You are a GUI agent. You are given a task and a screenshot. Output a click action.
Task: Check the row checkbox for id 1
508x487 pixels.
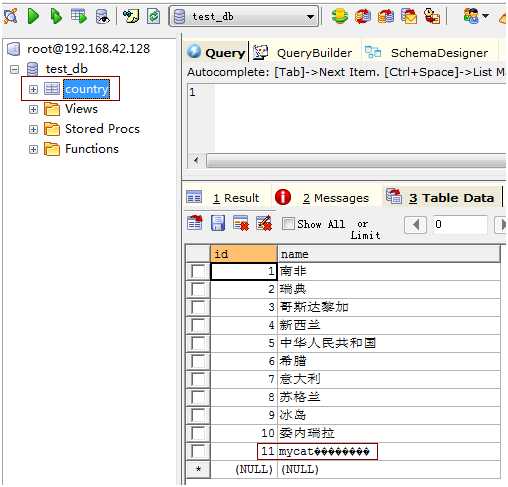click(198, 271)
